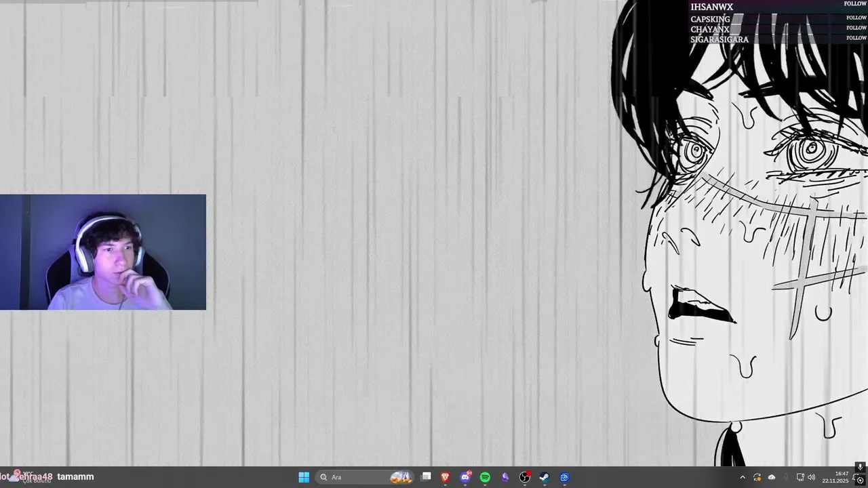Click the webcam overlay thumbnail
This screenshot has width=868, height=488.
coord(103,252)
